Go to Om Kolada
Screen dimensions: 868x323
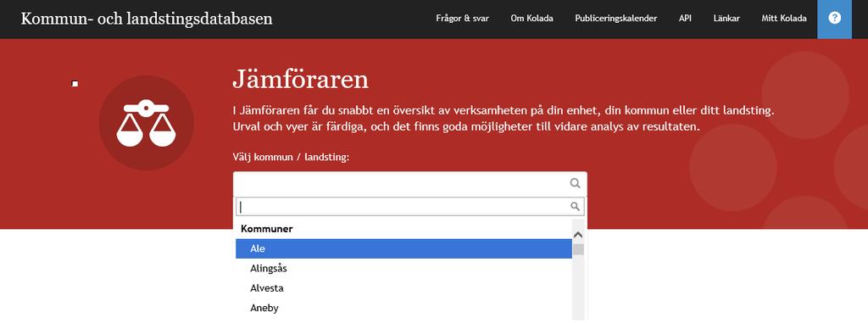coord(532,19)
